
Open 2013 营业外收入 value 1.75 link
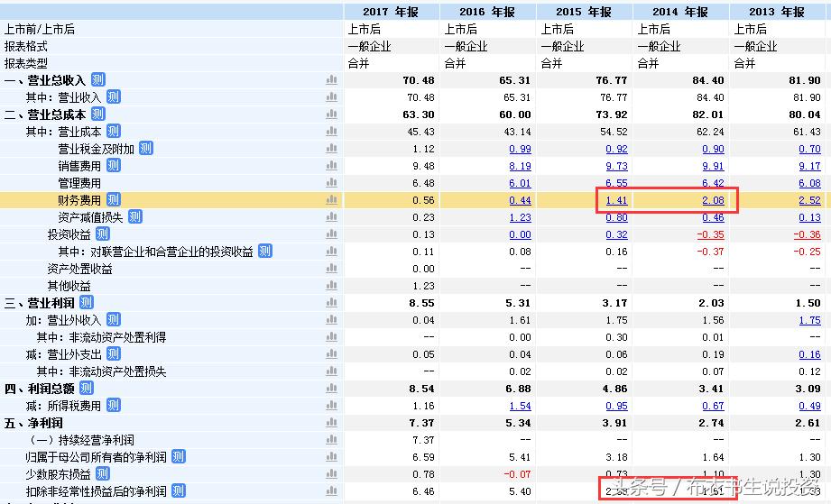click(x=810, y=320)
